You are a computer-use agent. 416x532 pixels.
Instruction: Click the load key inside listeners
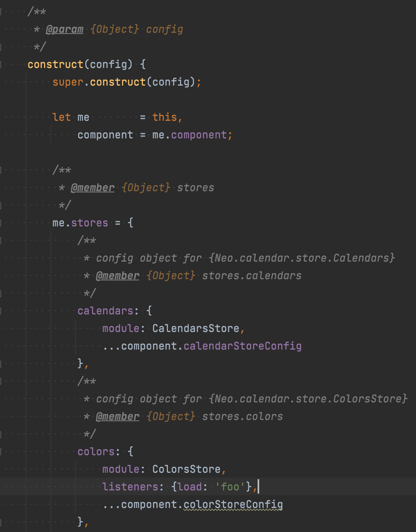click(189, 487)
